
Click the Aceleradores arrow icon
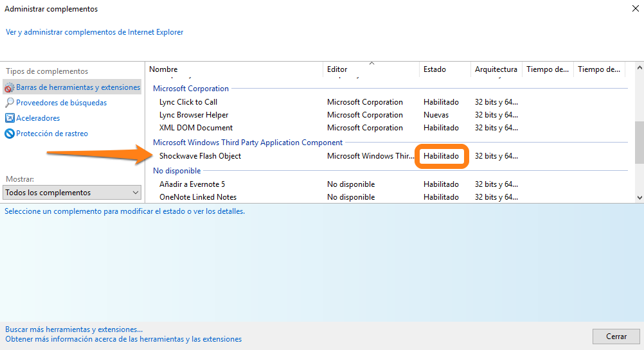pos(10,118)
